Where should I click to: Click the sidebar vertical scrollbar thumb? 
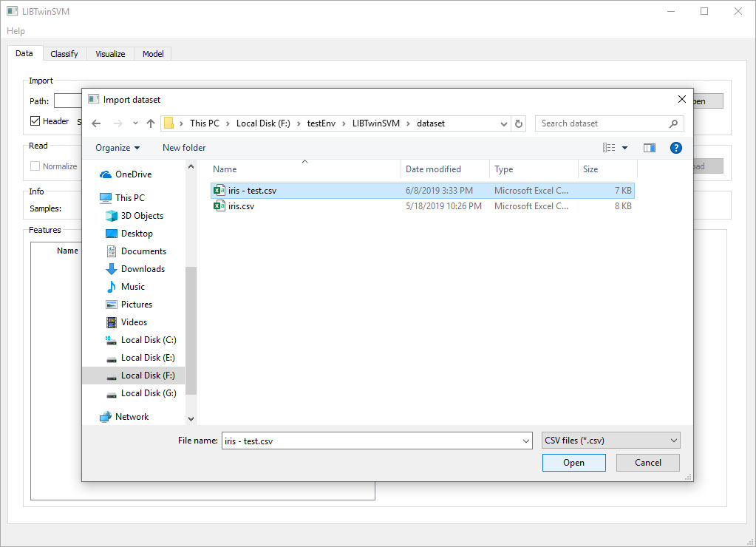(191, 330)
